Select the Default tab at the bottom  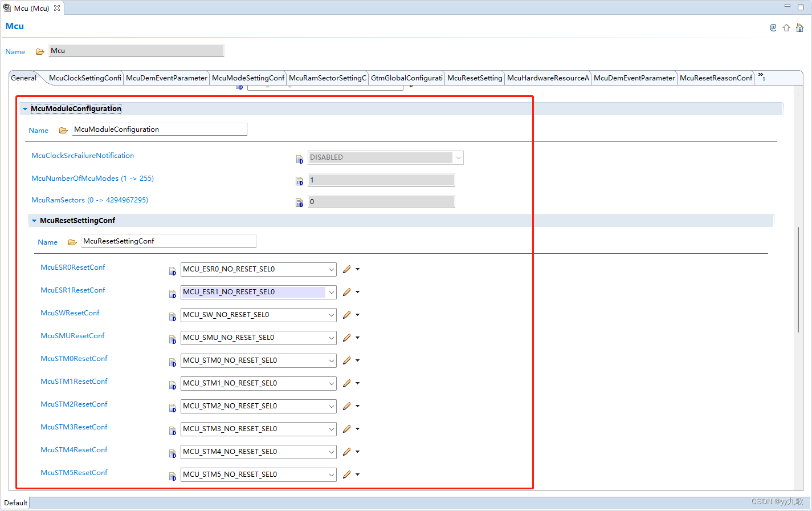tap(15, 503)
